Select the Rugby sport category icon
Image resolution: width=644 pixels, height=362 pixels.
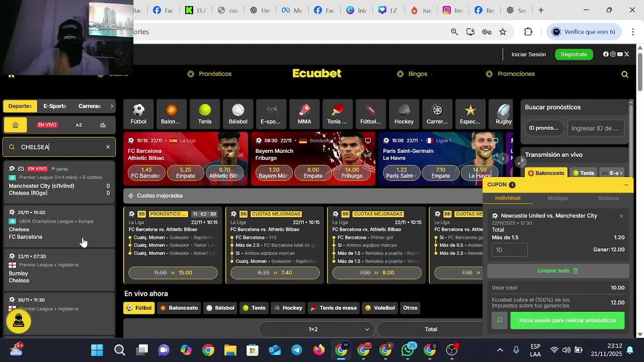pos(504,114)
